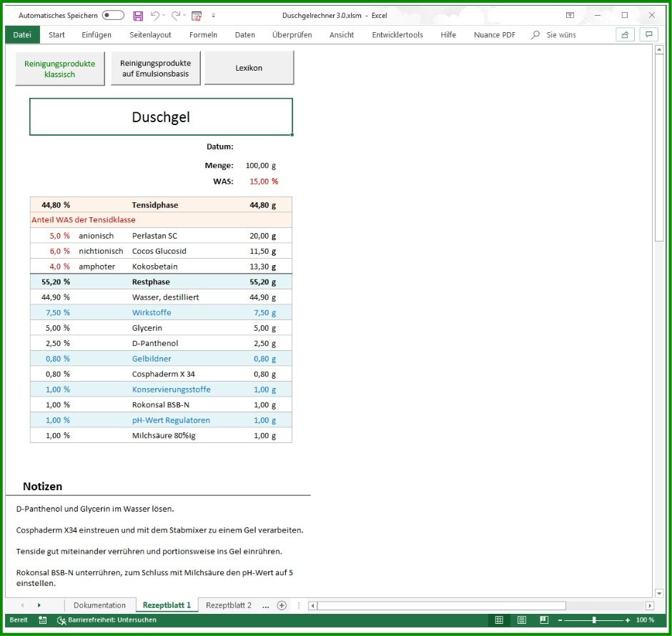The width and height of the screenshot is (672, 636).
Task: Select the Menge value 100,00 g
Action: click(x=260, y=165)
